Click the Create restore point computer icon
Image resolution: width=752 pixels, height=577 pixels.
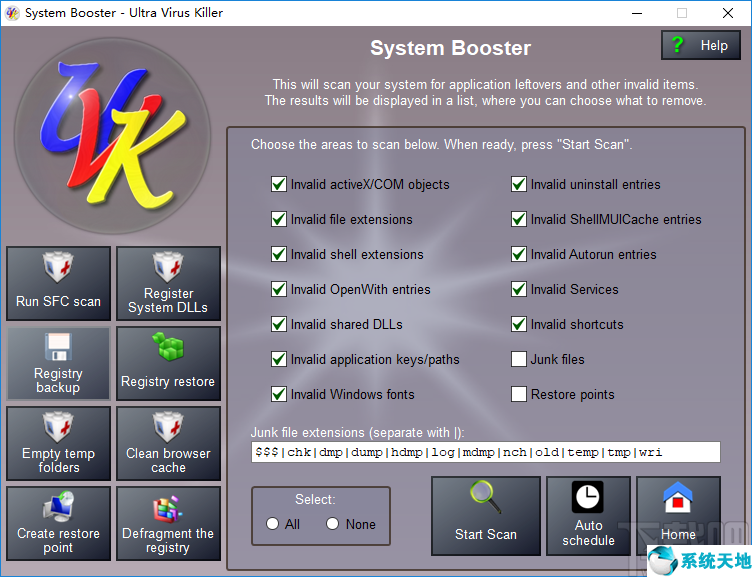58,506
